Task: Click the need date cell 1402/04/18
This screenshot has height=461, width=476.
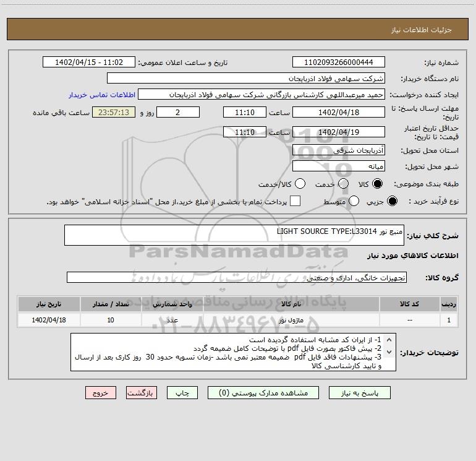Action: (49, 320)
